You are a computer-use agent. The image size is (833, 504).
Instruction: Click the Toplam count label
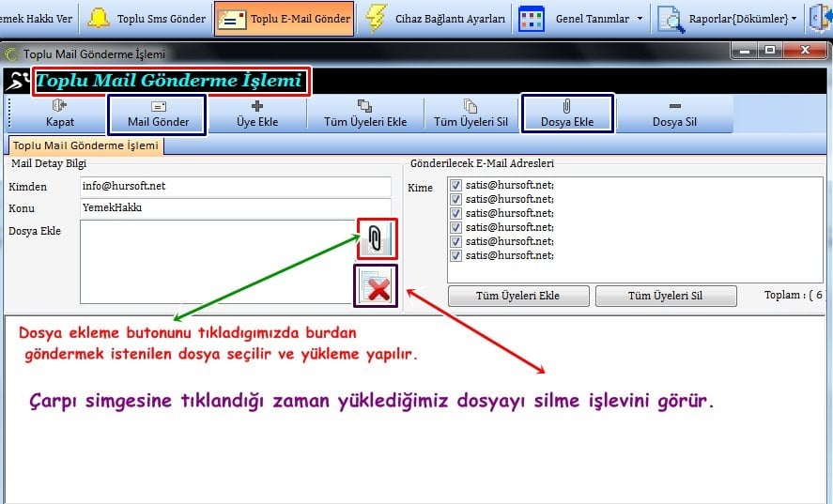pos(794,296)
